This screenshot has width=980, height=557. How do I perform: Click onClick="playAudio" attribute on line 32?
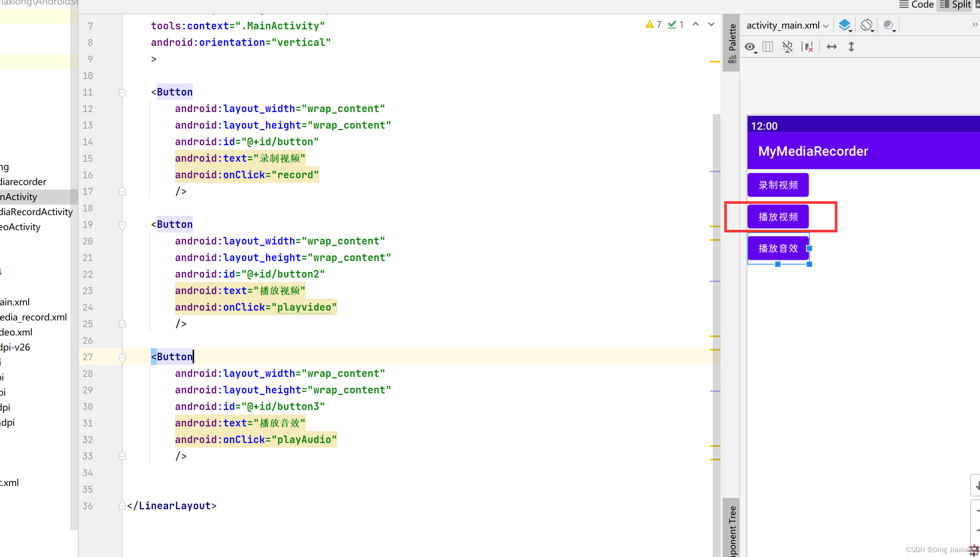[255, 440]
